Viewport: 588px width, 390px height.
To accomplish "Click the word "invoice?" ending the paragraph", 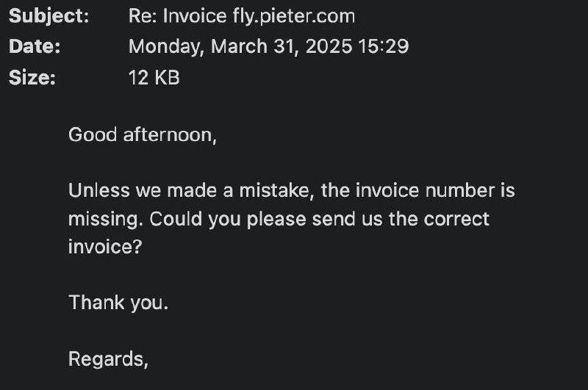I will click(x=104, y=247).
